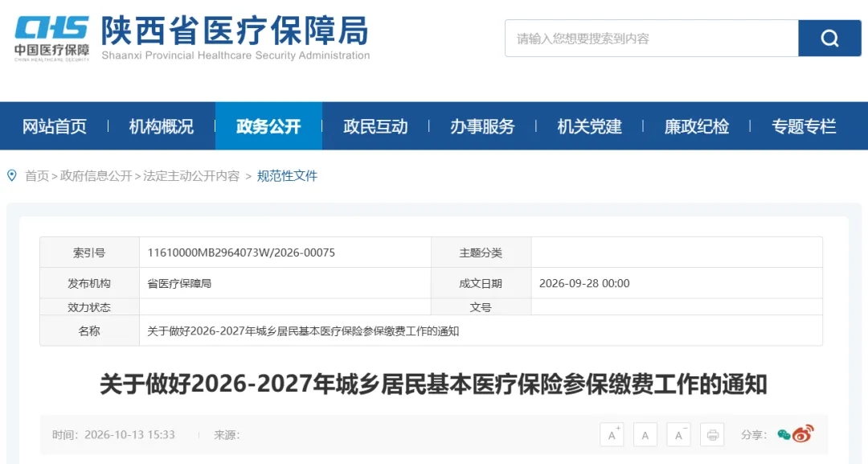Open 廉政纪检 navigation item
Screen dimensions: 868x464
coord(696,126)
